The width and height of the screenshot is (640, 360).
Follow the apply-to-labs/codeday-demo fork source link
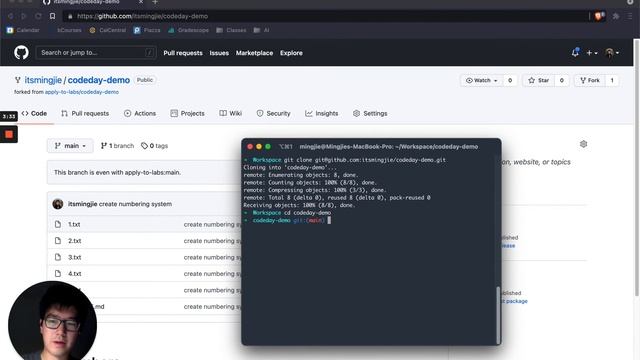tap(82, 92)
